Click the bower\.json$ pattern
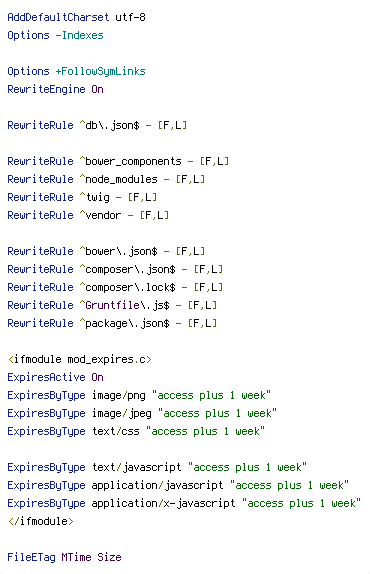This screenshot has height=574, width=370. [x=118, y=251]
